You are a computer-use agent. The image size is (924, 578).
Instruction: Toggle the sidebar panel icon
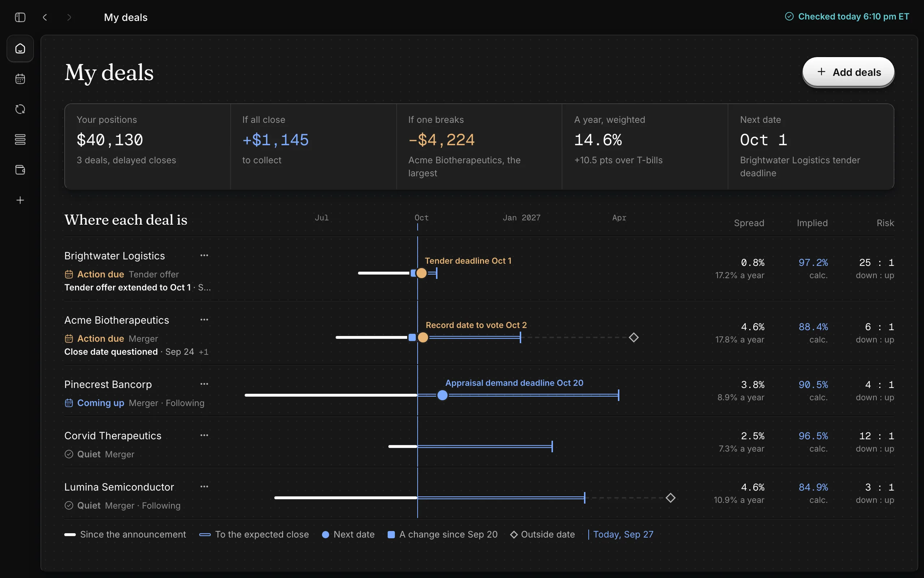(20, 17)
